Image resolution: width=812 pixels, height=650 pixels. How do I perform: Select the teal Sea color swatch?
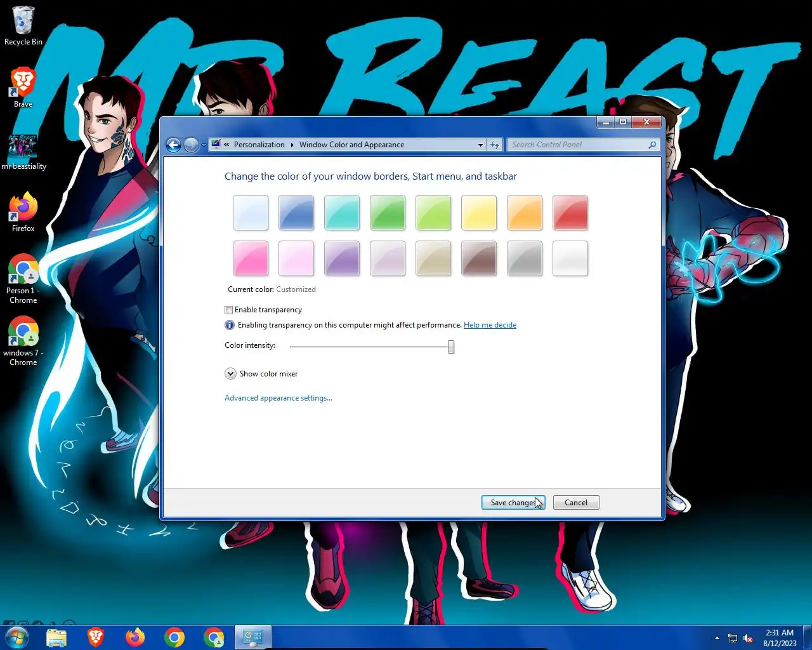[342, 213]
